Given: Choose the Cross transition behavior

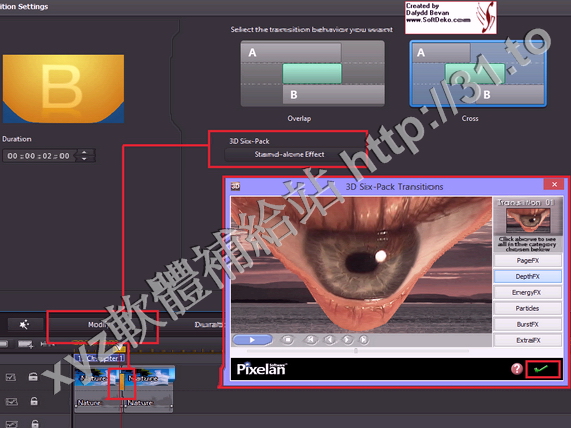Looking at the screenshot, I should tap(478, 73).
